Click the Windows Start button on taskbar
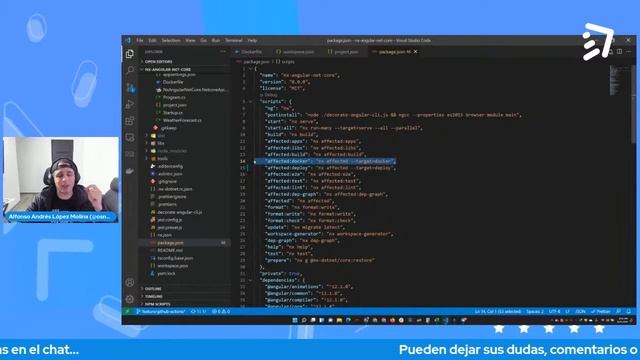The image size is (640, 360). (295, 320)
